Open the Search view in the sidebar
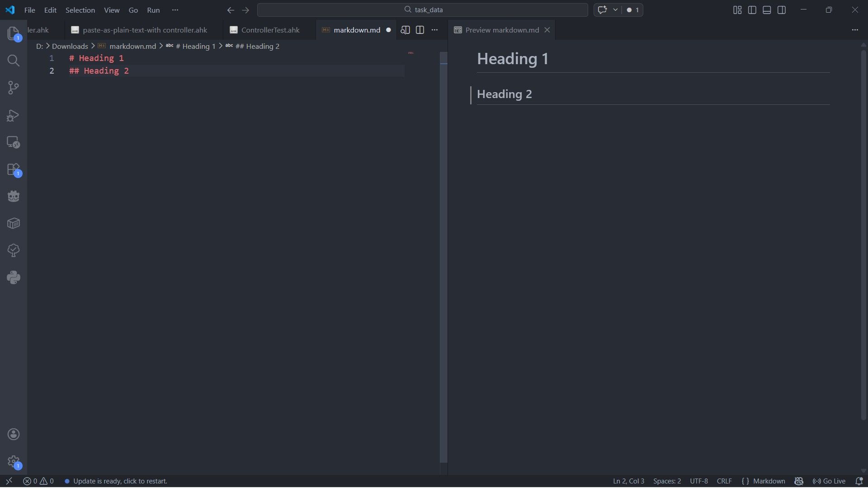Screen dimensions: 868x488 pyautogui.click(x=13, y=61)
